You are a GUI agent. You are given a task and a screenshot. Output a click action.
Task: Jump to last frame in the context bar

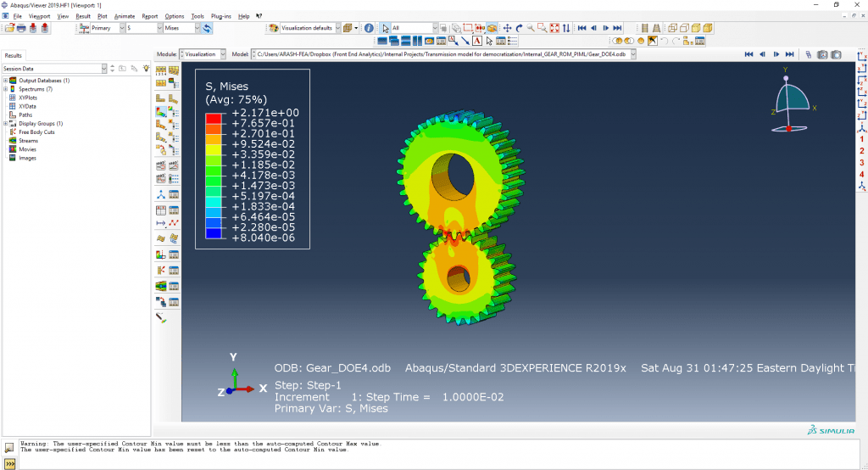(790, 54)
